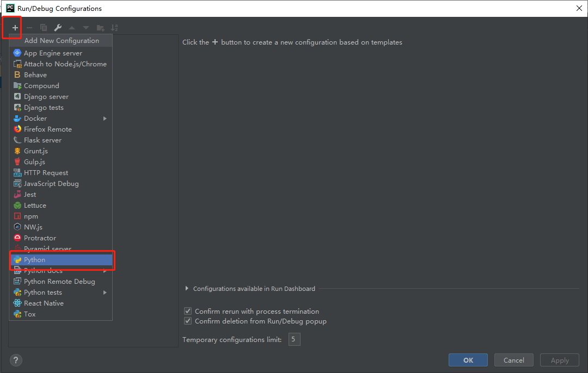This screenshot has height=373, width=588.
Task: Click the Create New Folder icon
Action: point(101,28)
